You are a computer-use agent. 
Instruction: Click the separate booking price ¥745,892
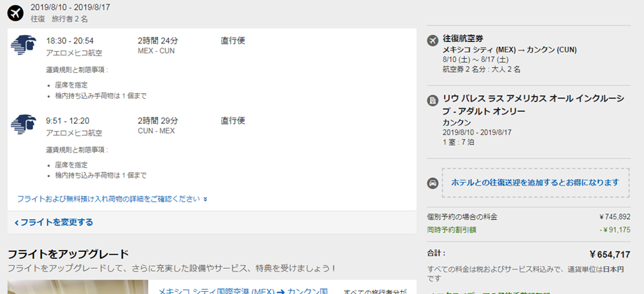tap(615, 217)
